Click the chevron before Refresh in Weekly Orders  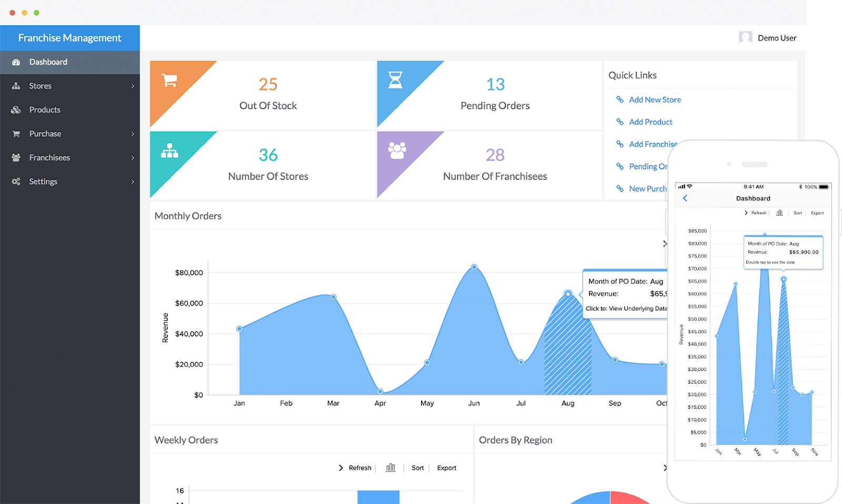(341, 468)
